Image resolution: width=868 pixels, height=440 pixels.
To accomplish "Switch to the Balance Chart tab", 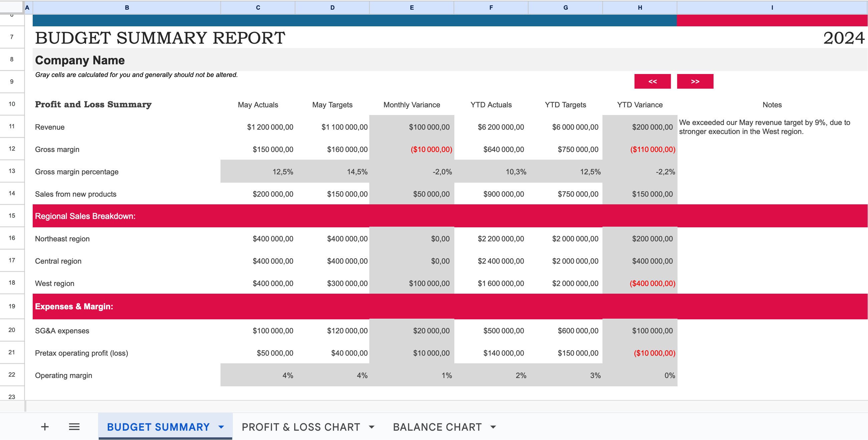I will pos(437,427).
